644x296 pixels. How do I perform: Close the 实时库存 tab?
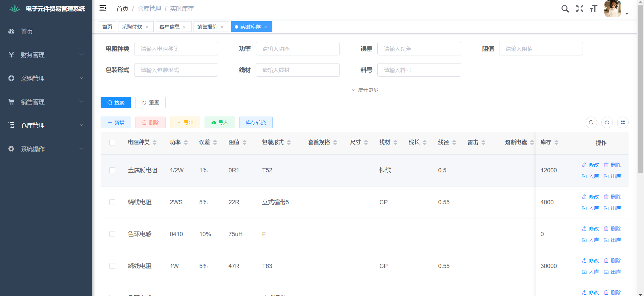[x=265, y=27]
